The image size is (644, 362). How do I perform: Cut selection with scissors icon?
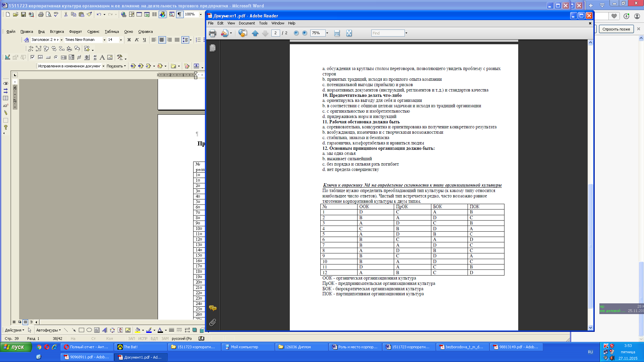click(66, 14)
